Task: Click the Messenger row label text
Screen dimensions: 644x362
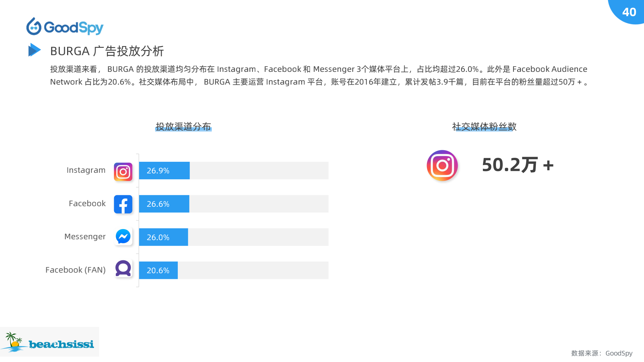Action: click(85, 236)
